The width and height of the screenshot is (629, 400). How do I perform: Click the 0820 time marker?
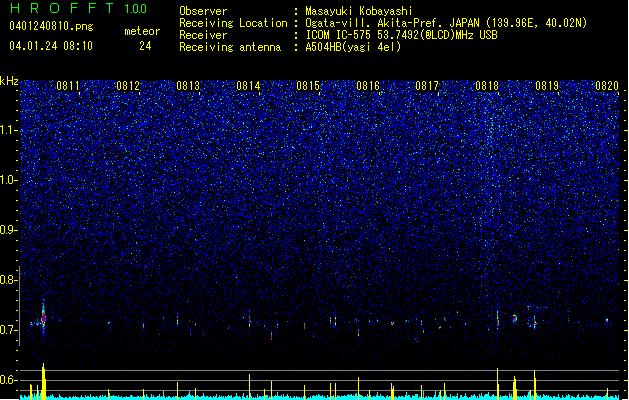pos(607,86)
